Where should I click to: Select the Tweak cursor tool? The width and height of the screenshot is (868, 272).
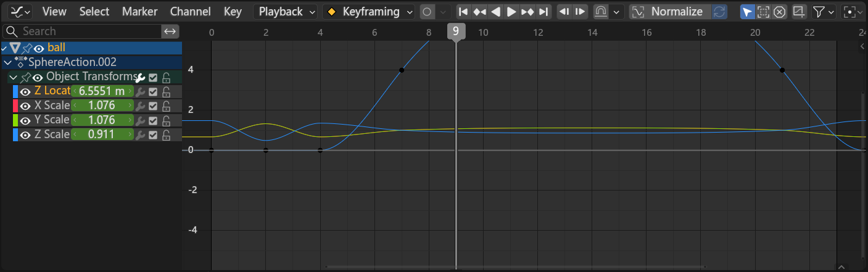(x=748, y=11)
